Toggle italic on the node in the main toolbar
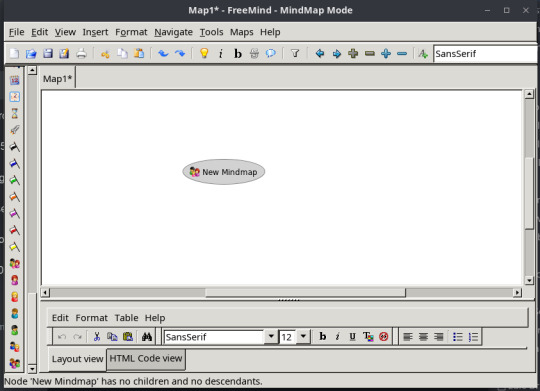 pyautogui.click(x=221, y=53)
